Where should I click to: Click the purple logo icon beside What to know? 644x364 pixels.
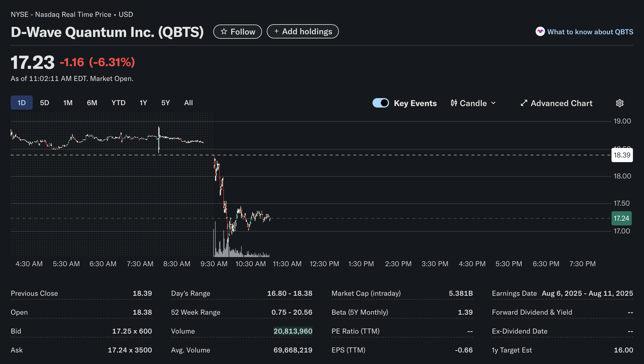pyautogui.click(x=540, y=31)
